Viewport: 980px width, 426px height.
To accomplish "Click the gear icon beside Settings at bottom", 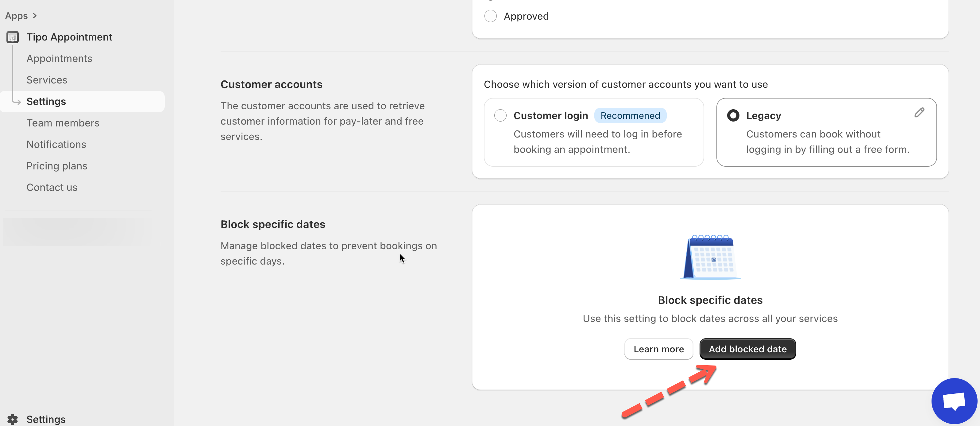I will pos(13,419).
